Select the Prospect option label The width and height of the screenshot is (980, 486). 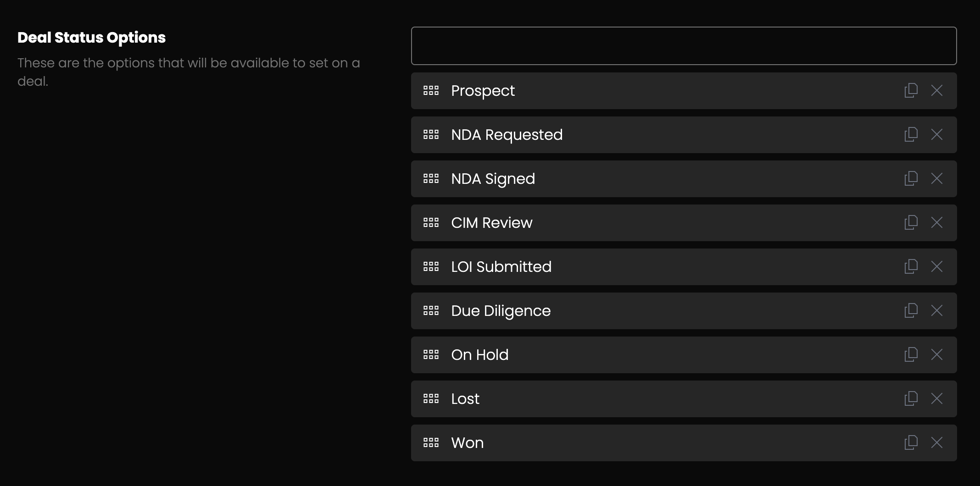[483, 91]
